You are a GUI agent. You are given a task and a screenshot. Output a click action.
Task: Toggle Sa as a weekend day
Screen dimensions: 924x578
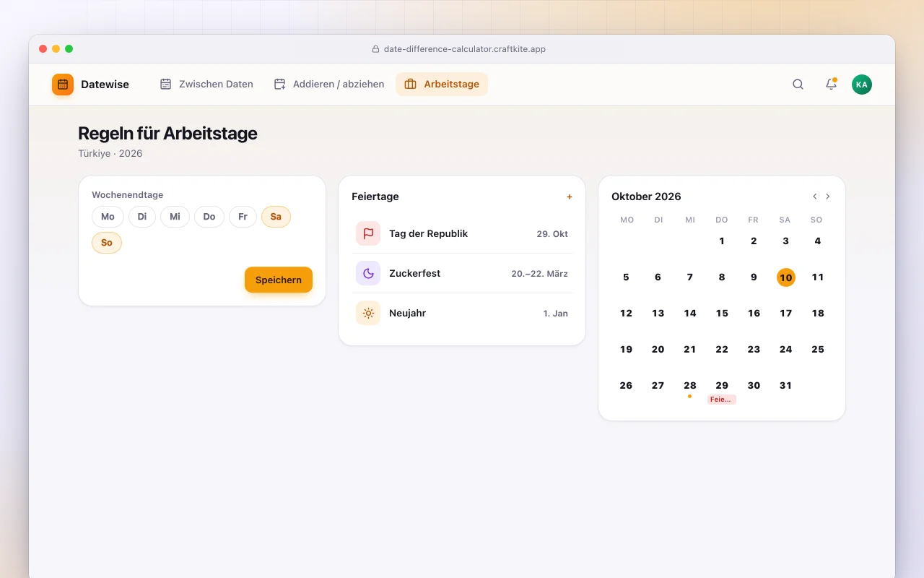pos(276,217)
